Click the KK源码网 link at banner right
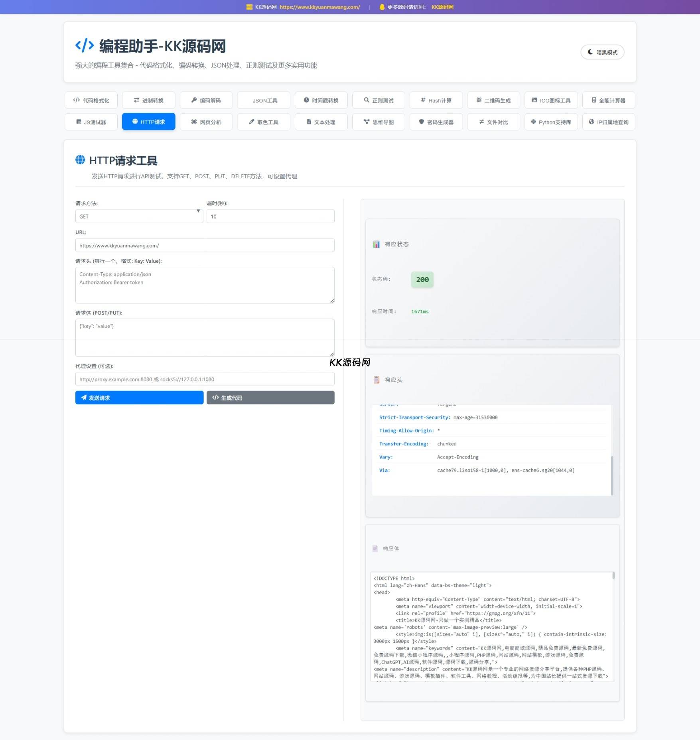The image size is (700, 740). pos(442,7)
